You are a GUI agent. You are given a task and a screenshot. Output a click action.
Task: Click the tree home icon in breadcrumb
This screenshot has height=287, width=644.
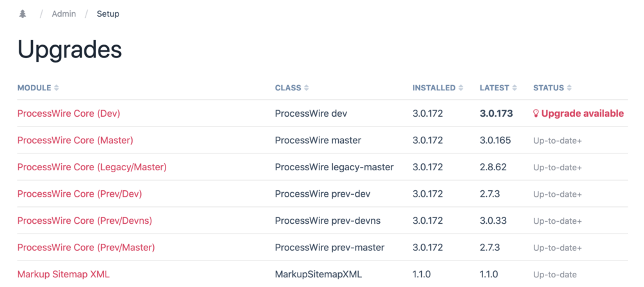23,14
